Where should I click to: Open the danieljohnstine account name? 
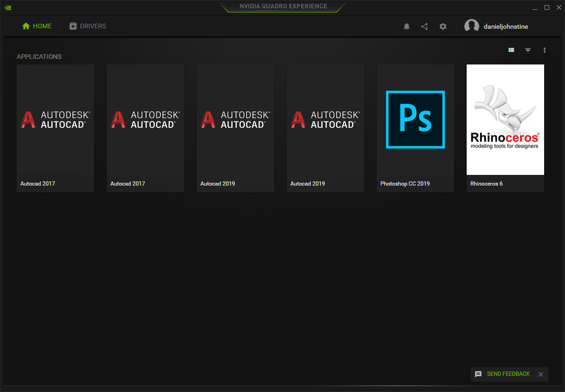click(x=506, y=26)
